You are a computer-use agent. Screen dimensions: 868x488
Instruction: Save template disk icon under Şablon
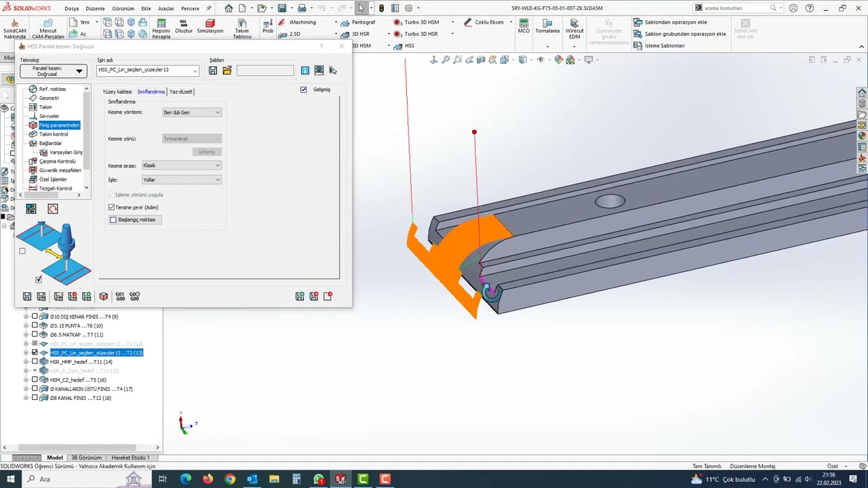pos(213,70)
